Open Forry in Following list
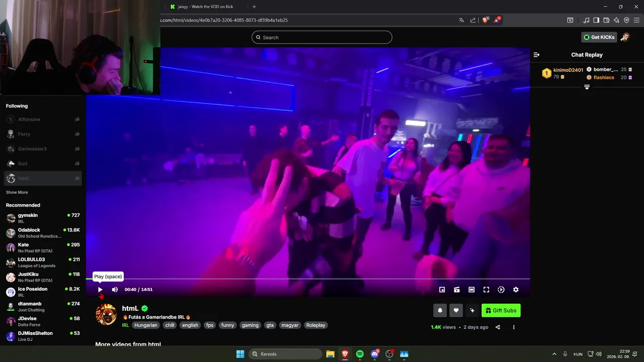 43,134
